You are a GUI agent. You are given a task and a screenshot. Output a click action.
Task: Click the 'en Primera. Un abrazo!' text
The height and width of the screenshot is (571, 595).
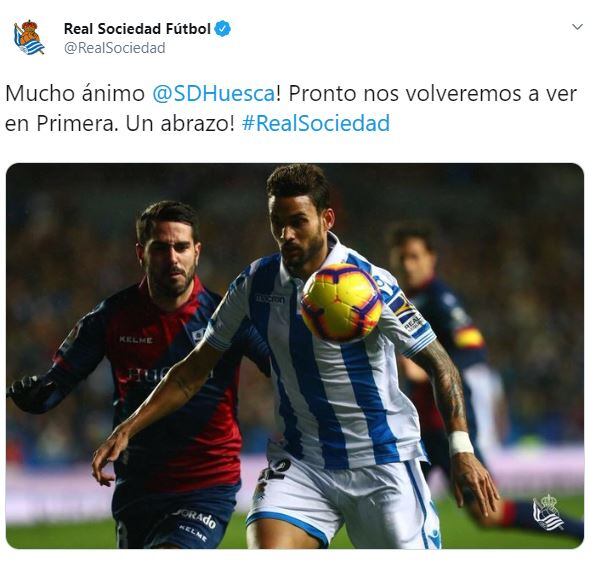pos(120,123)
